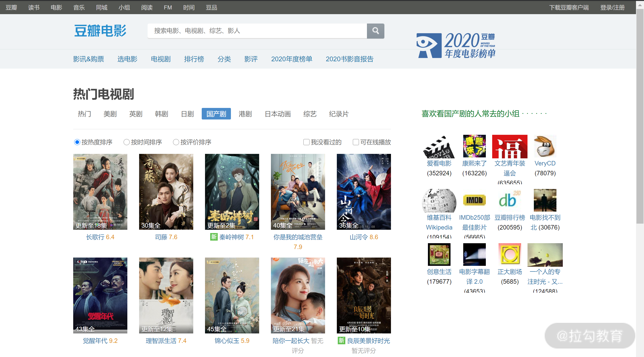Click the search magnifier button
This screenshot has width=644, height=357.
point(375,31)
